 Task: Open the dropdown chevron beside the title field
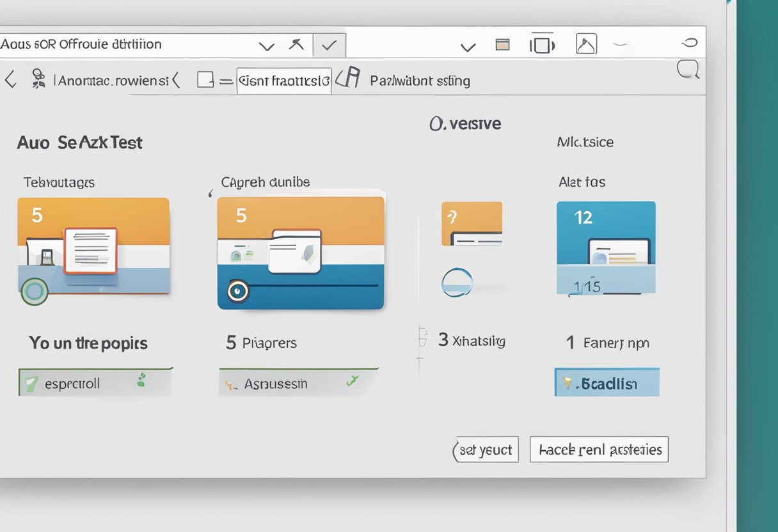[266, 45]
